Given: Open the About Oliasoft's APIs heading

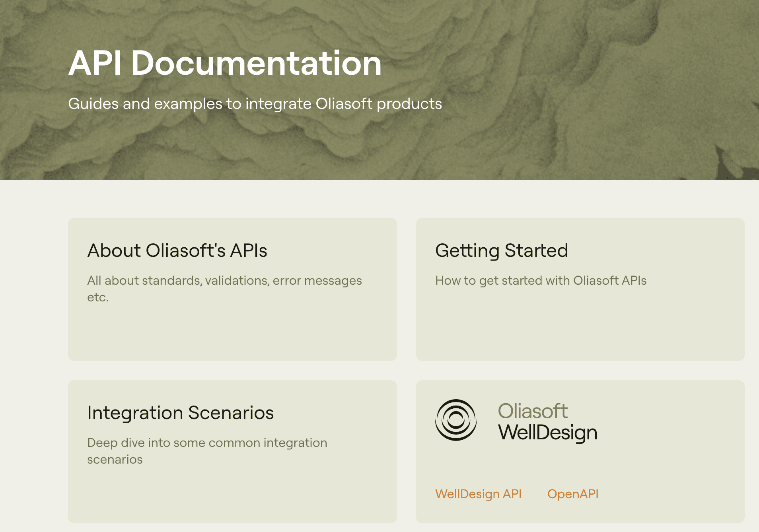Looking at the screenshot, I should [177, 250].
